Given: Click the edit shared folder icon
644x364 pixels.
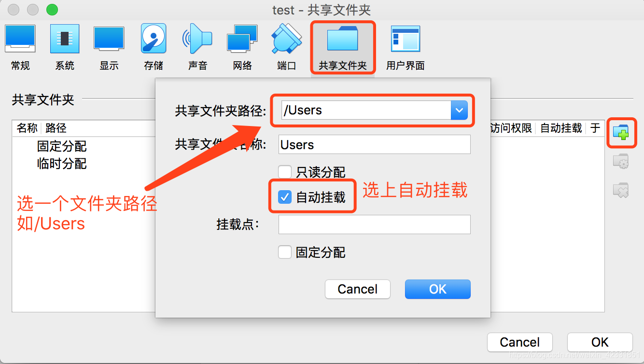Looking at the screenshot, I should [x=621, y=161].
